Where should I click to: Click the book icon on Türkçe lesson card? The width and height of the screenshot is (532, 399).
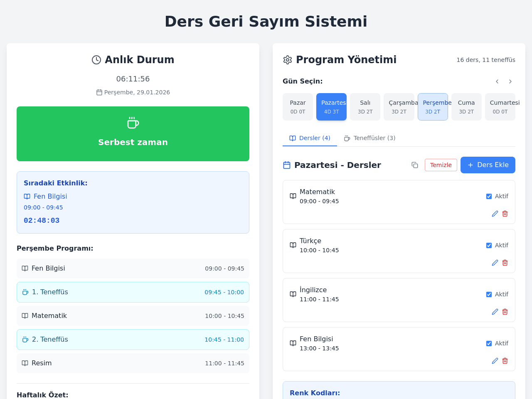tap(293, 245)
